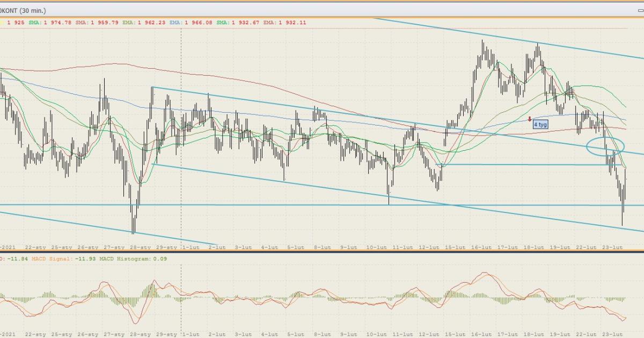Click 19-lut date on the MACD panel axis

(x=560, y=334)
